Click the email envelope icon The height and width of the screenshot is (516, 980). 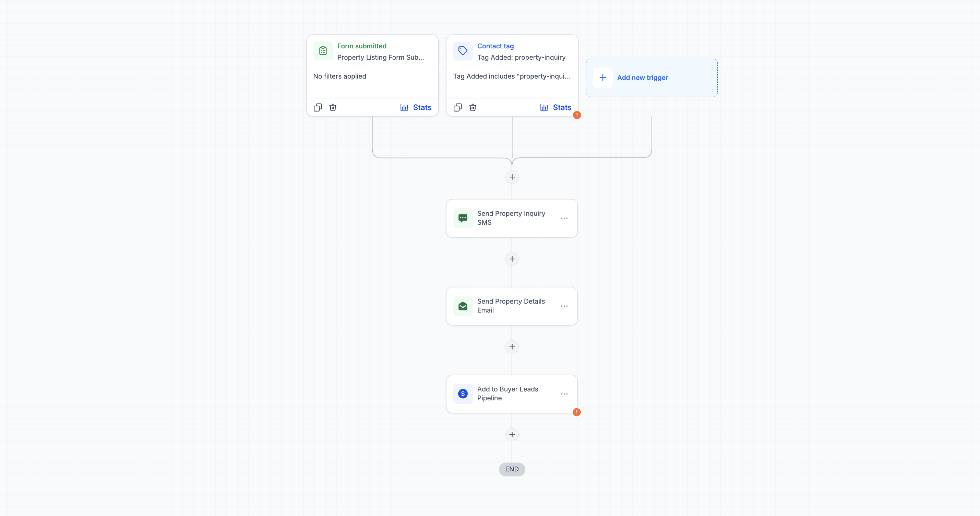tap(463, 306)
